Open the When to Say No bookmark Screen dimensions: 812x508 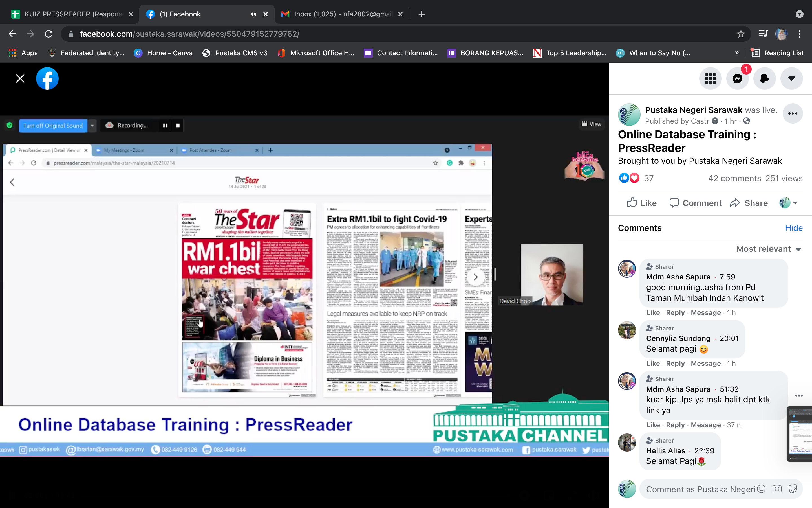click(x=654, y=53)
